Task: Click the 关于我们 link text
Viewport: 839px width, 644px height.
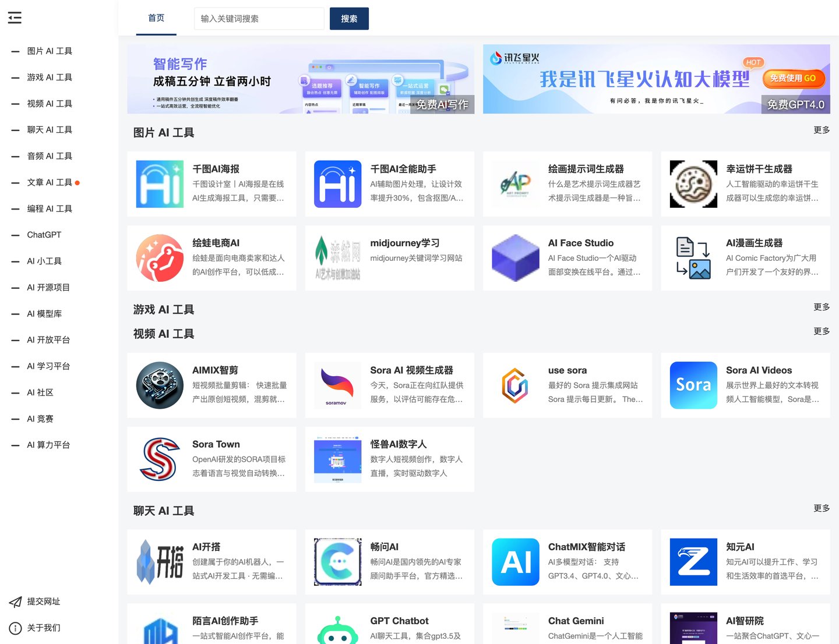Action: (x=44, y=628)
